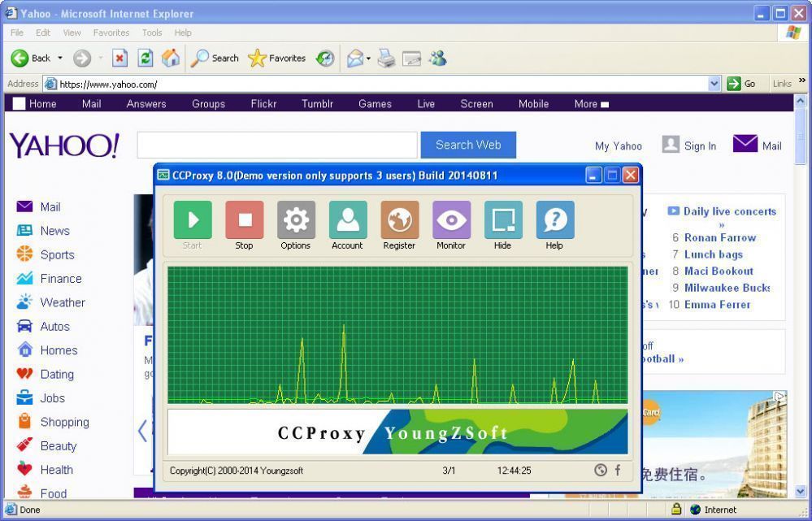The image size is (812, 521).
Task: Expand the Links toolbar chevron
Action: (802, 80)
